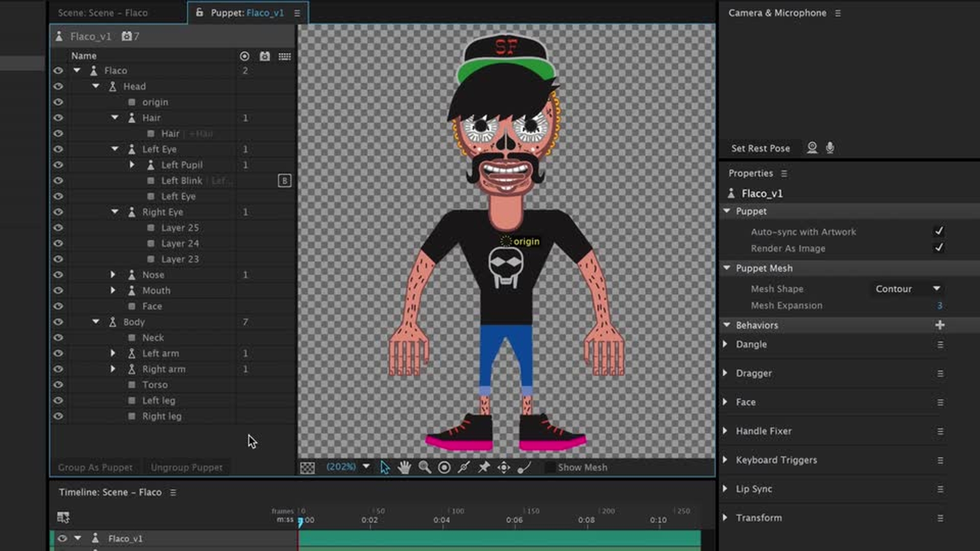Viewport: 980px width, 551px height.
Task: Choose the Pin tool
Action: pyautogui.click(x=483, y=467)
